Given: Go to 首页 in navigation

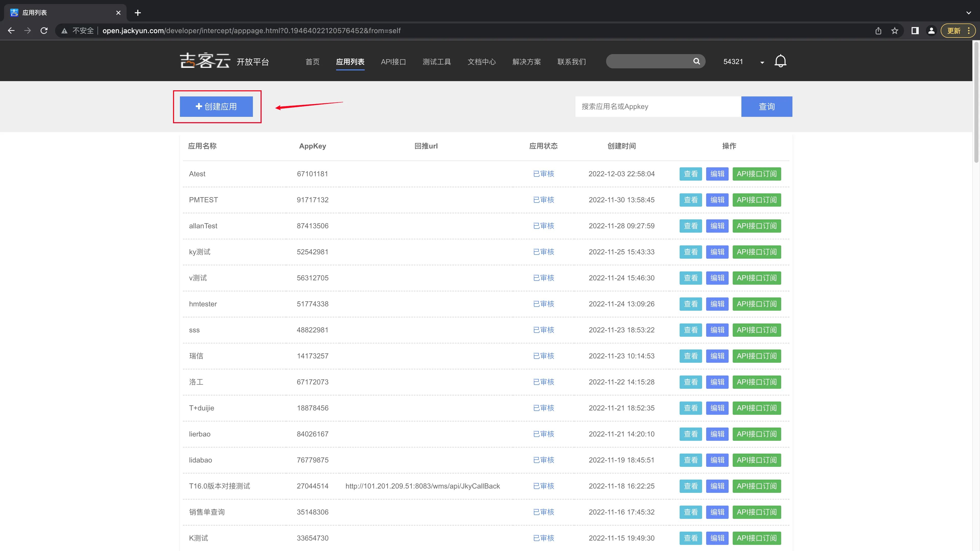Looking at the screenshot, I should 312,61.
